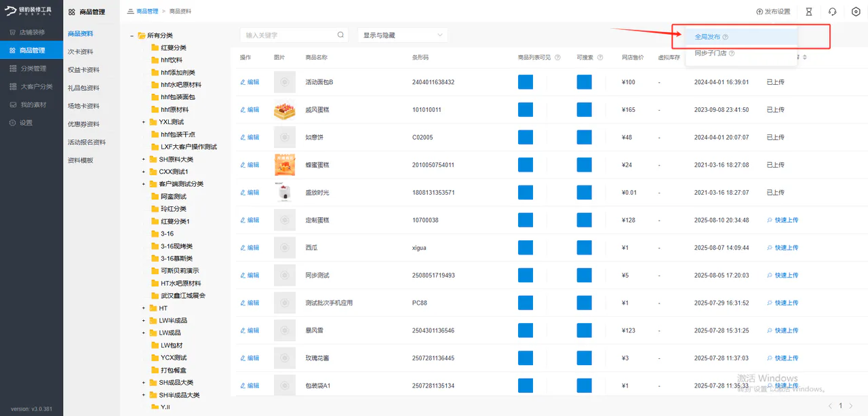868x416 pixels.
Task: Open 设置 in the left sidebar
Action: [x=31, y=123]
